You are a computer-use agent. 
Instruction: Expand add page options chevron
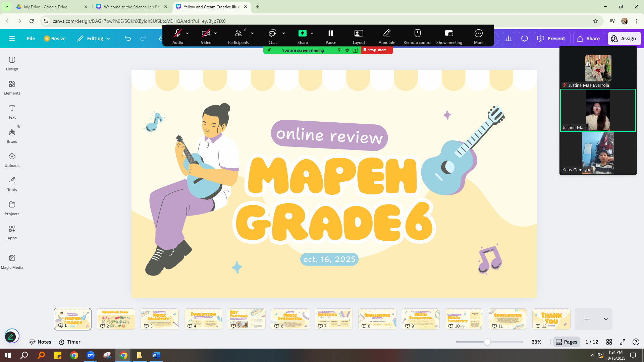pos(606,319)
